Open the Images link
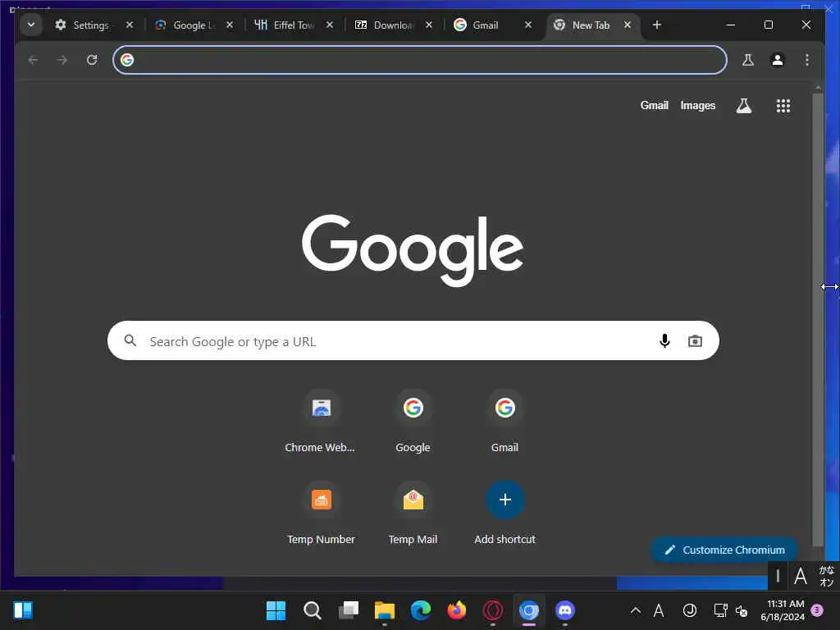 pos(697,106)
